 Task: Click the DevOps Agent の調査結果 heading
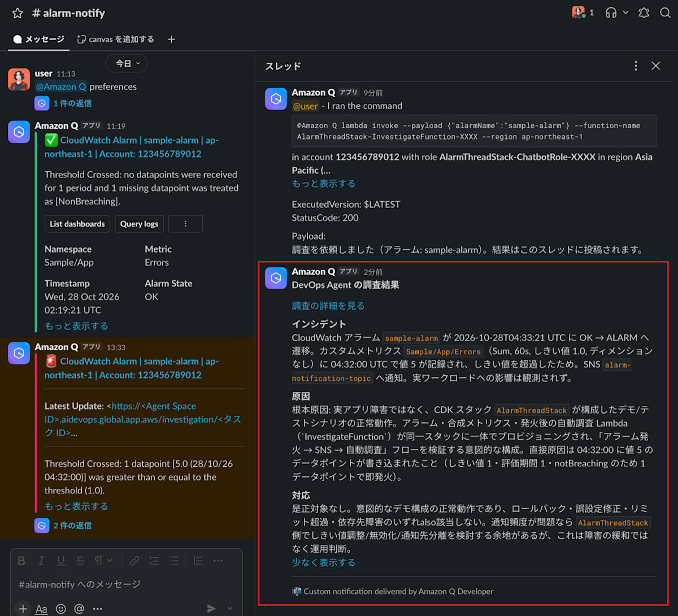point(346,285)
